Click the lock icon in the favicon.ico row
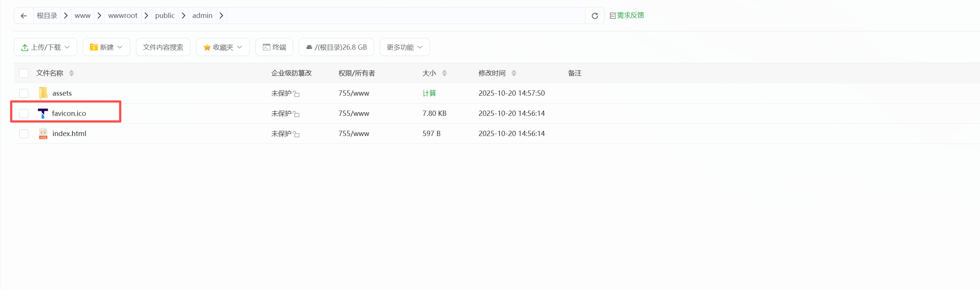The width and height of the screenshot is (980, 290). click(x=296, y=114)
